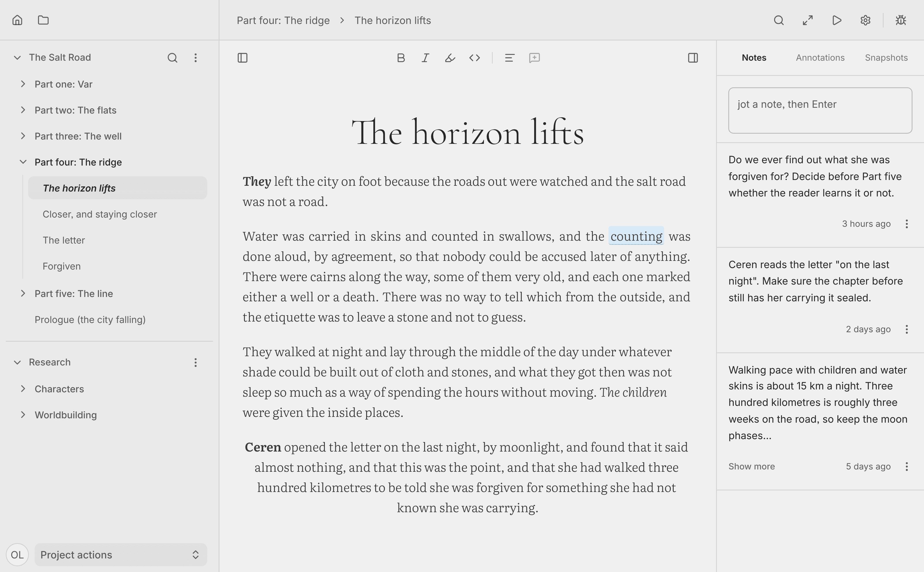Open the text alignment option
The height and width of the screenshot is (572, 924).
click(x=510, y=58)
